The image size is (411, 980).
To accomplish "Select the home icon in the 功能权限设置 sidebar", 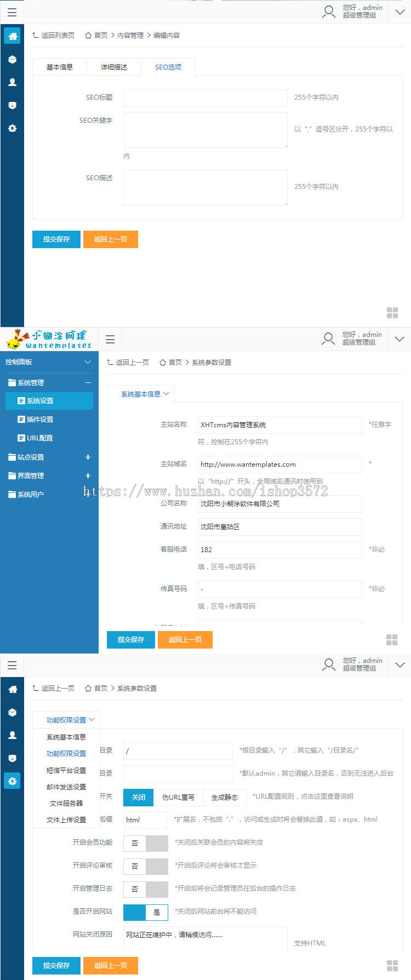I will (12, 689).
